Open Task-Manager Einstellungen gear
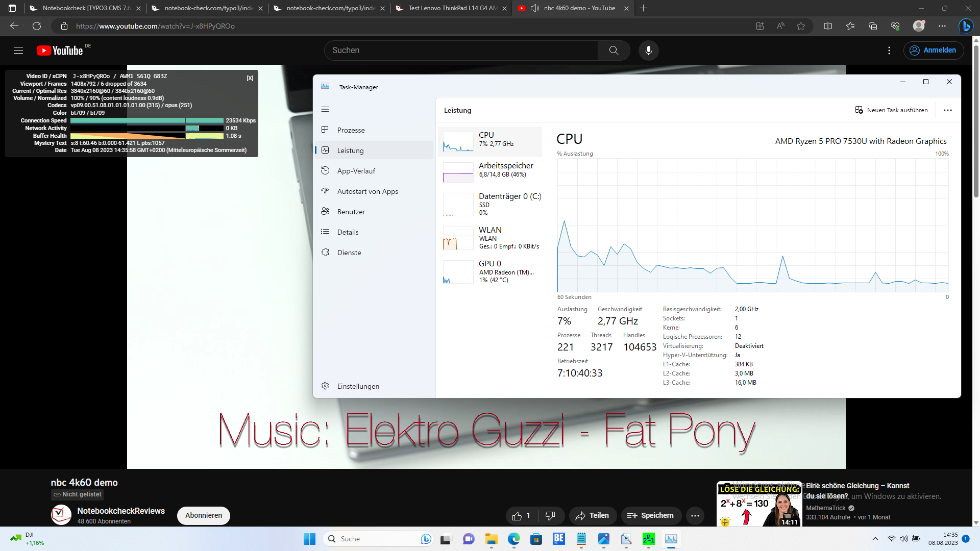The image size is (980, 551). [x=325, y=386]
